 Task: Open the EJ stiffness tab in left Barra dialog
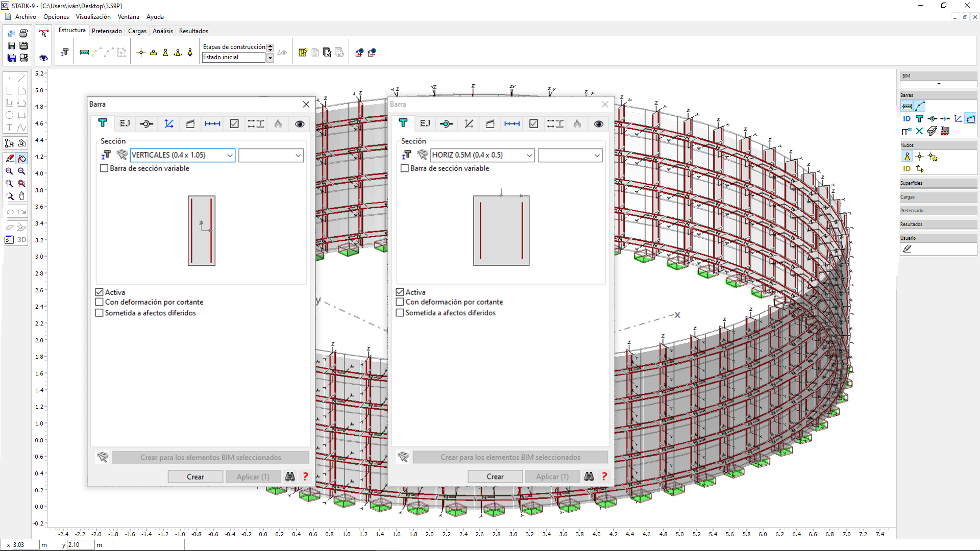pos(125,123)
